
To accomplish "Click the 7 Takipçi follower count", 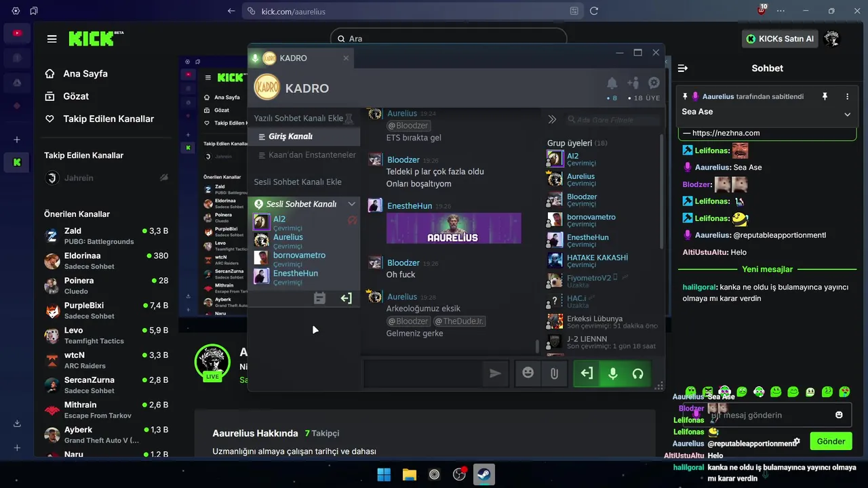I will point(322,433).
